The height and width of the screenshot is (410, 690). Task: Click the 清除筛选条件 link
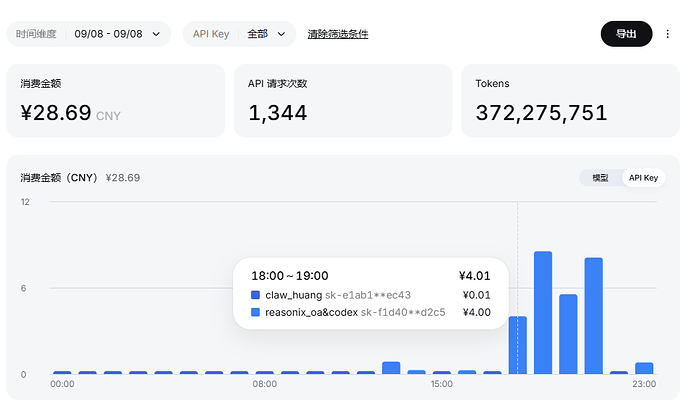338,34
